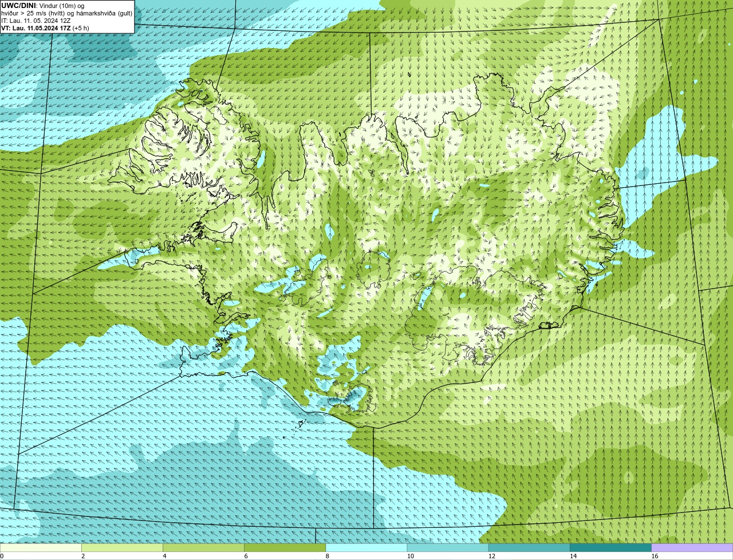
Task: Click the 'UWC/DINI: Vindur (10m) og' title line
Action: 43,6
